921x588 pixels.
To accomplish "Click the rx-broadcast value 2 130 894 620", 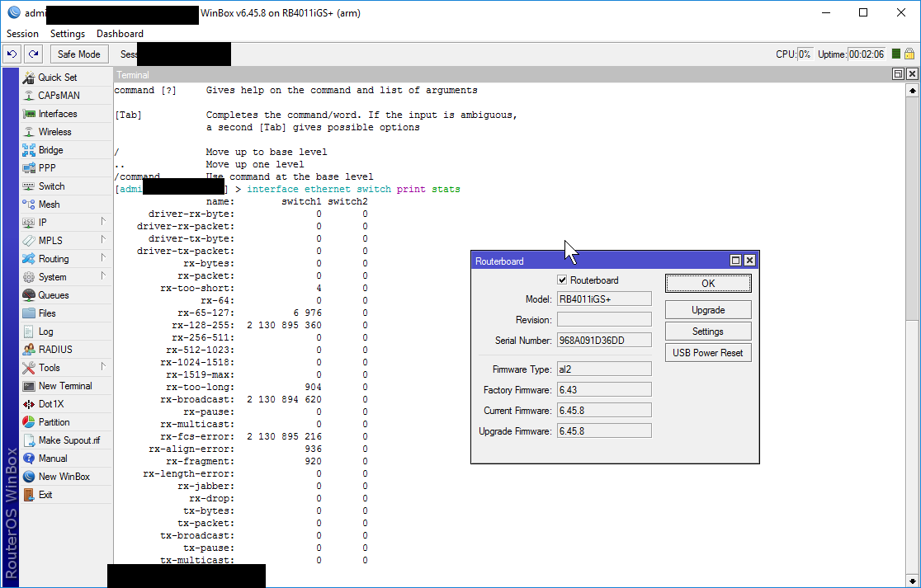I will tap(284, 400).
